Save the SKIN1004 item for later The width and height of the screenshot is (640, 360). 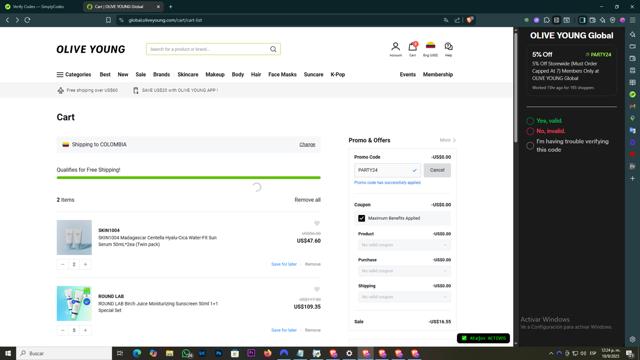click(x=284, y=264)
